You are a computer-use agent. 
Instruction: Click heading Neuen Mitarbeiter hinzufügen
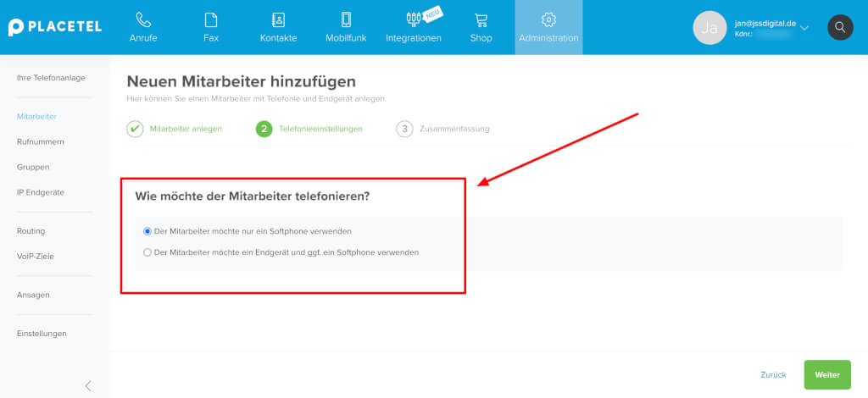[242, 82]
